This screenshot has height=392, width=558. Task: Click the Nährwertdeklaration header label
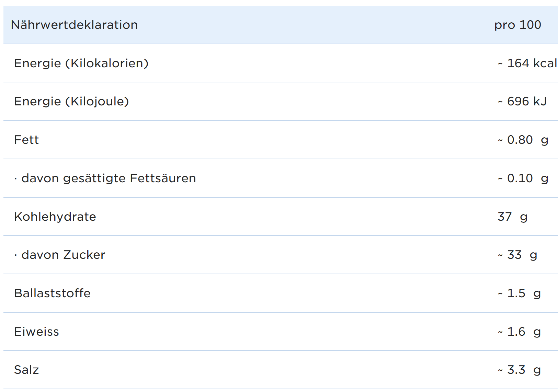pyautogui.click(x=74, y=25)
